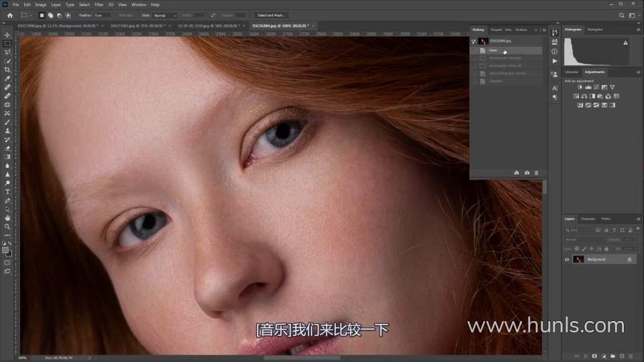Open the Filter menu
This screenshot has width=644, height=362.
coord(99,5)
